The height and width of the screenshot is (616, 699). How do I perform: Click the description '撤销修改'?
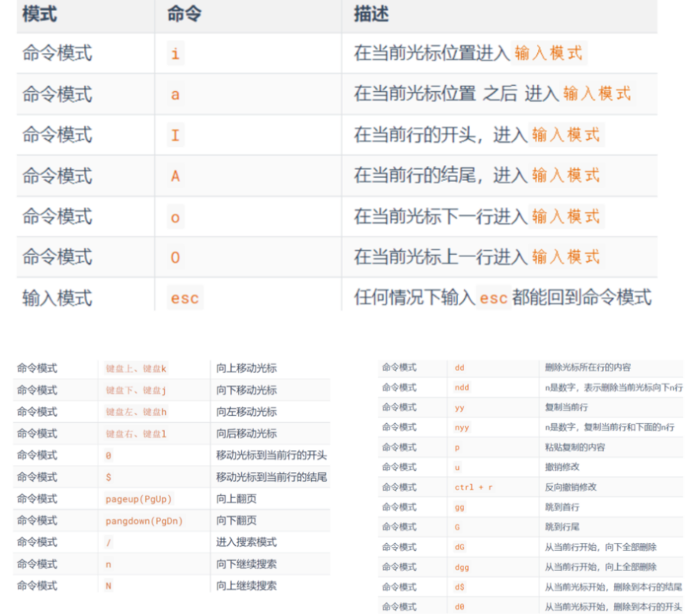tap(563, 467)
